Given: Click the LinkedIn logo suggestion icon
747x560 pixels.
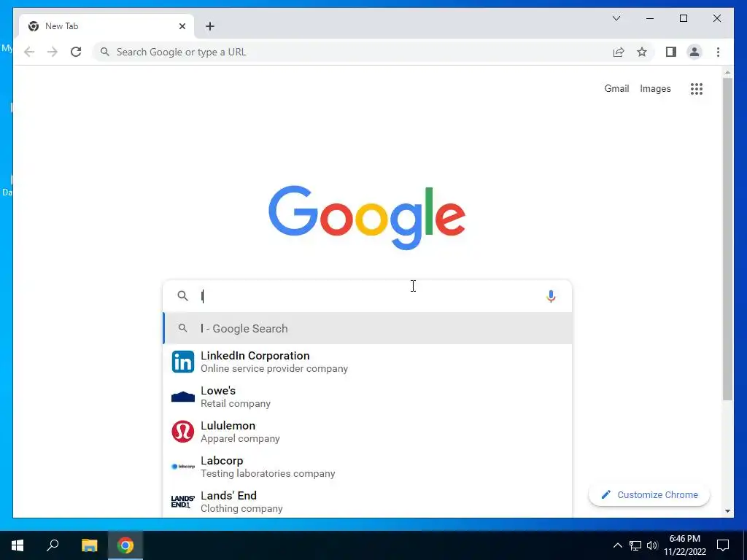Looking at the screenshot, I should point(183,362).
